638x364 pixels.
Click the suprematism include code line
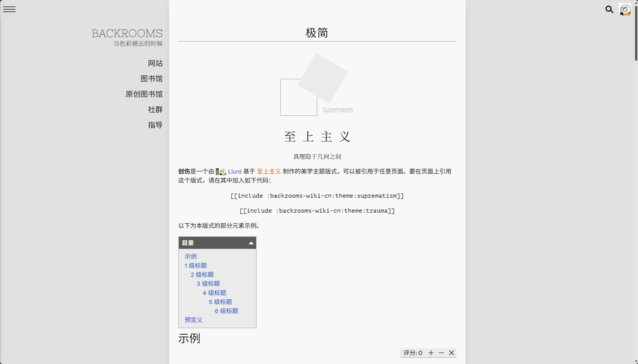(317, 196)
